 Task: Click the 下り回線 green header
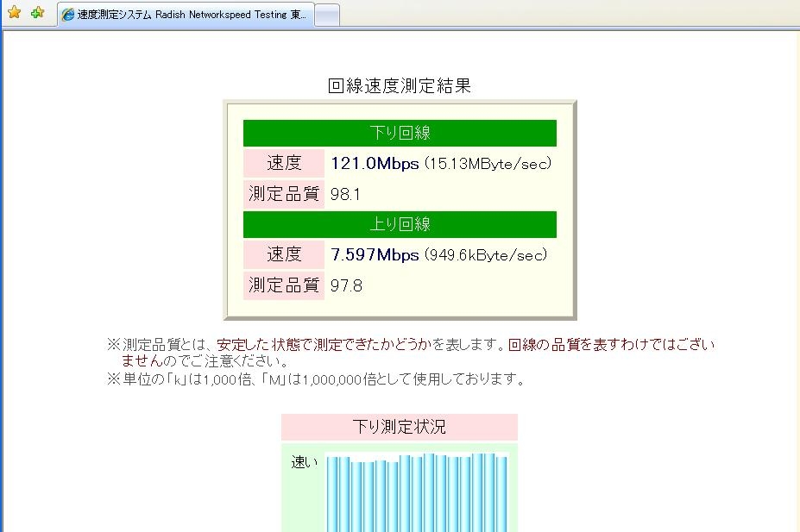[x=400, y=133]
